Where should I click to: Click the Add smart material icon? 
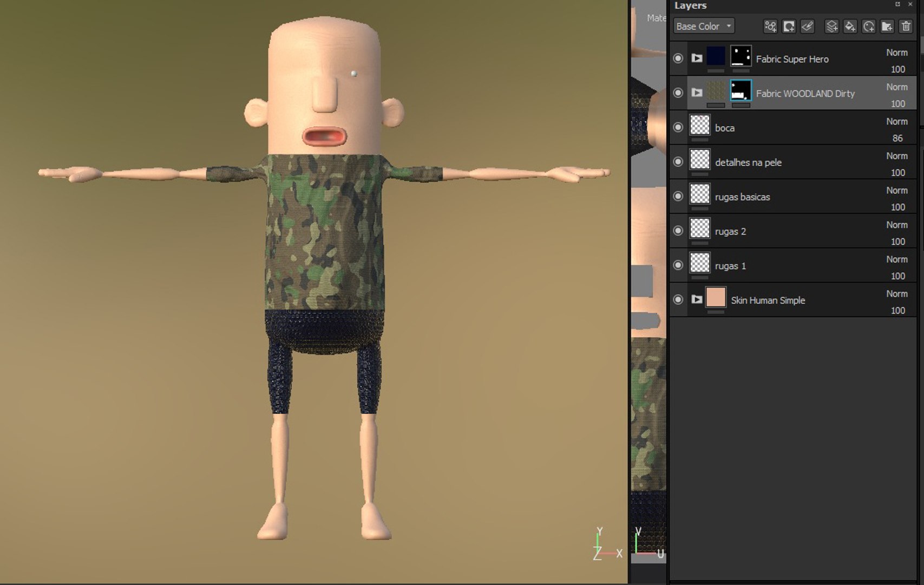tap(869, 26)
